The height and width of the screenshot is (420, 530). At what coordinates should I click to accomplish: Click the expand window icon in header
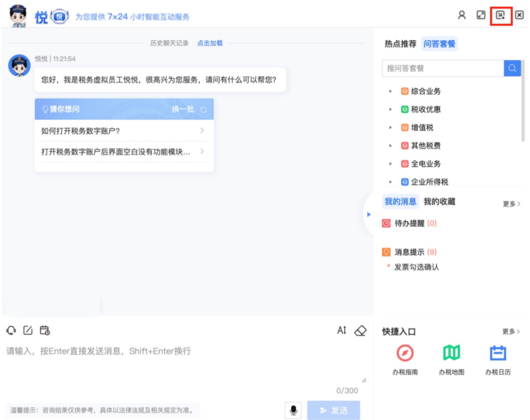481,15
